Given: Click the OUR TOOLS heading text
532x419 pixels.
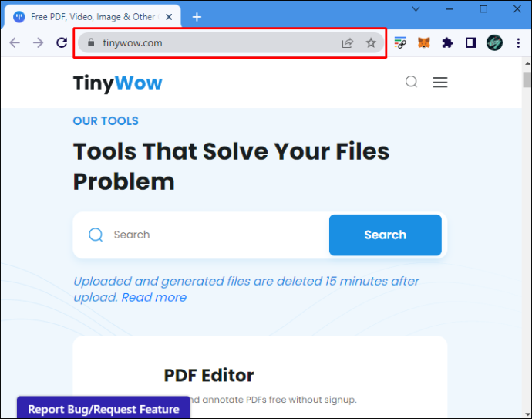Looking at the screenshot, I should (x=106, y=121).
